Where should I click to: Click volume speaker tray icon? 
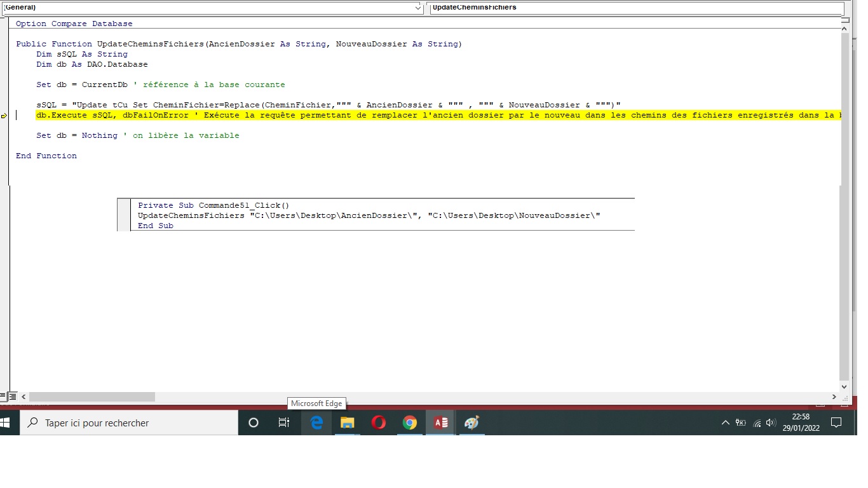coord(771,423)
